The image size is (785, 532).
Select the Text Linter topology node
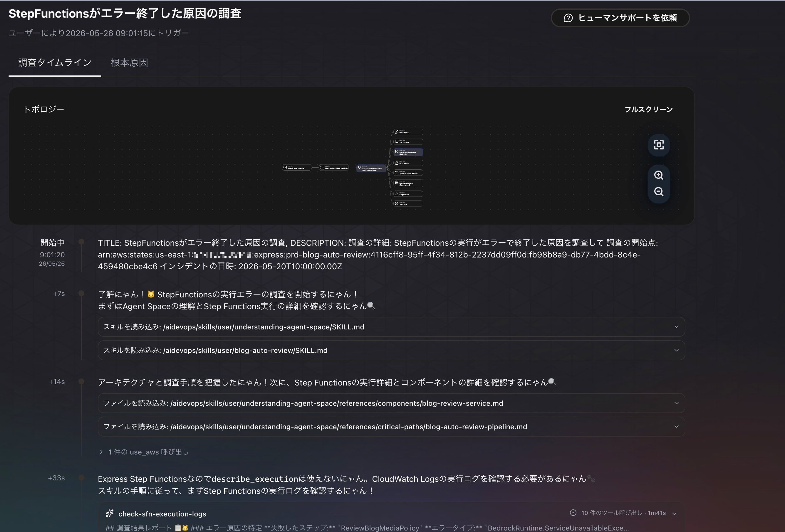[x=408, y=203]
